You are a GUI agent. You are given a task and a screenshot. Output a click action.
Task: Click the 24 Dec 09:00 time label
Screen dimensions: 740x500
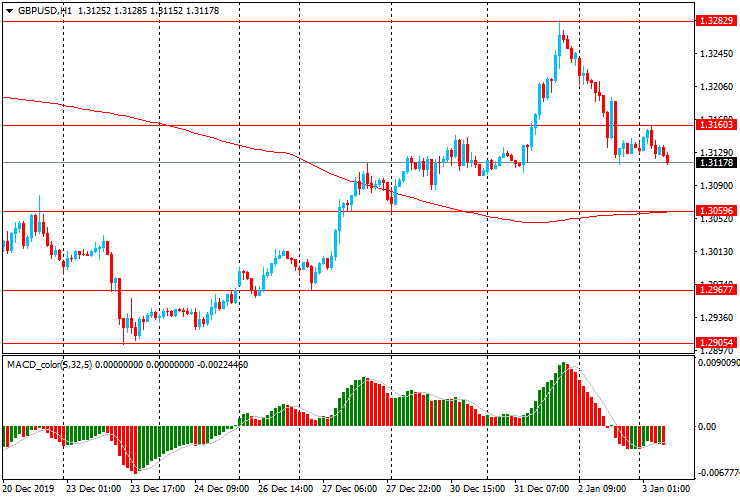point(221,488)
